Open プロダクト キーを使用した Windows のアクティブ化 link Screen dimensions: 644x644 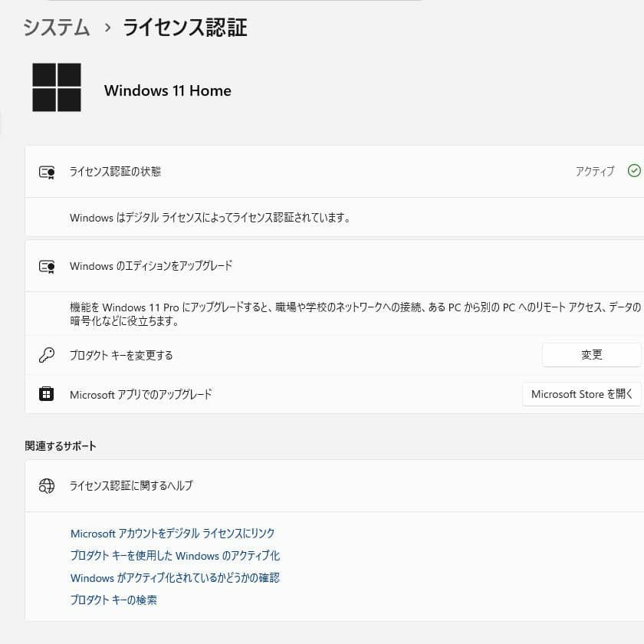pyautogui.click(x=176, y=556)
